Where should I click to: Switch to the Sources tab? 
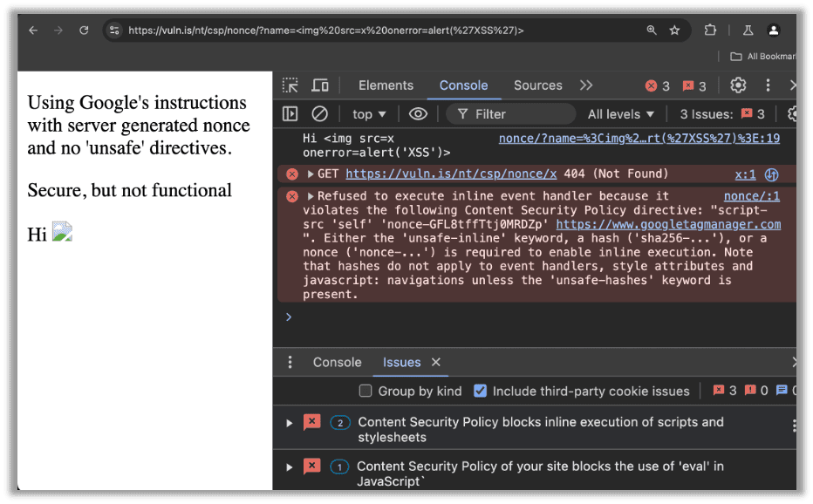tap(537, 85)
